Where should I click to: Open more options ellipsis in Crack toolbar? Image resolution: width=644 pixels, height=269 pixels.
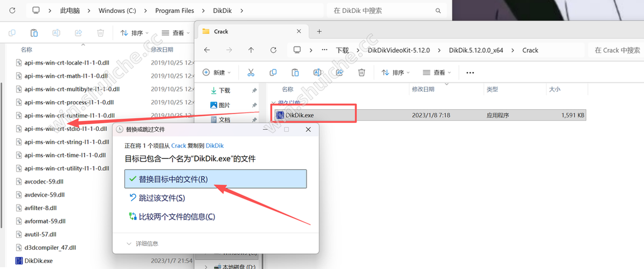point(470,73)
